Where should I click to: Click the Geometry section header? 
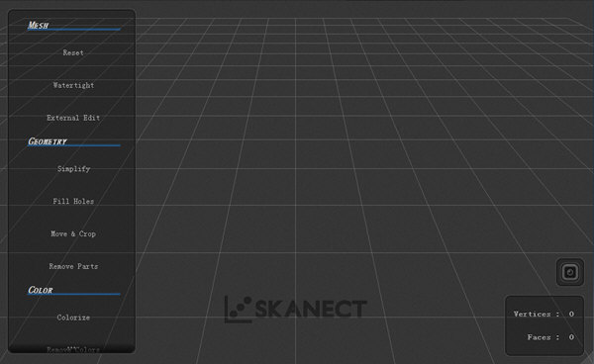point(48,141)
